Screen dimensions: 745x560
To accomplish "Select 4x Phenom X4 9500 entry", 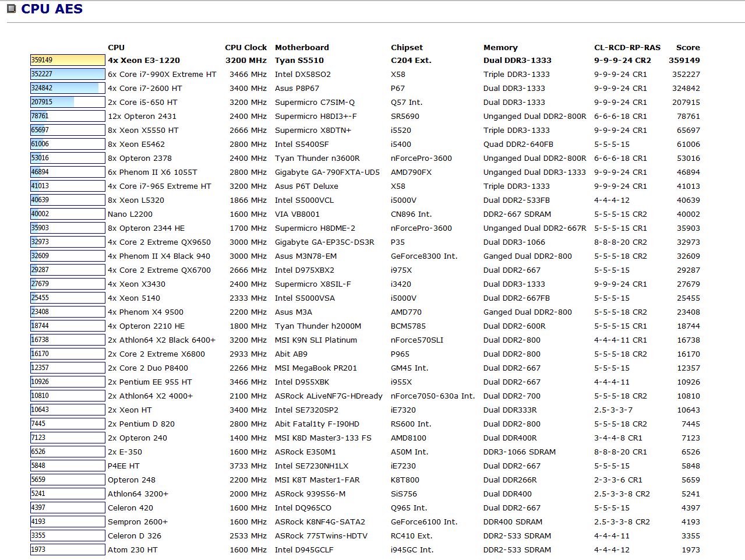I will tap(146, 312).
